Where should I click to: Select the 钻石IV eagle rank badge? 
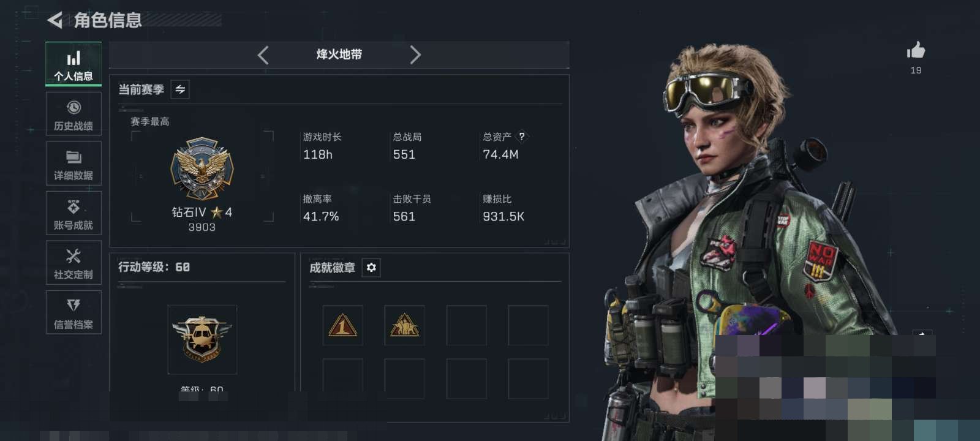[x=202, y=168]
